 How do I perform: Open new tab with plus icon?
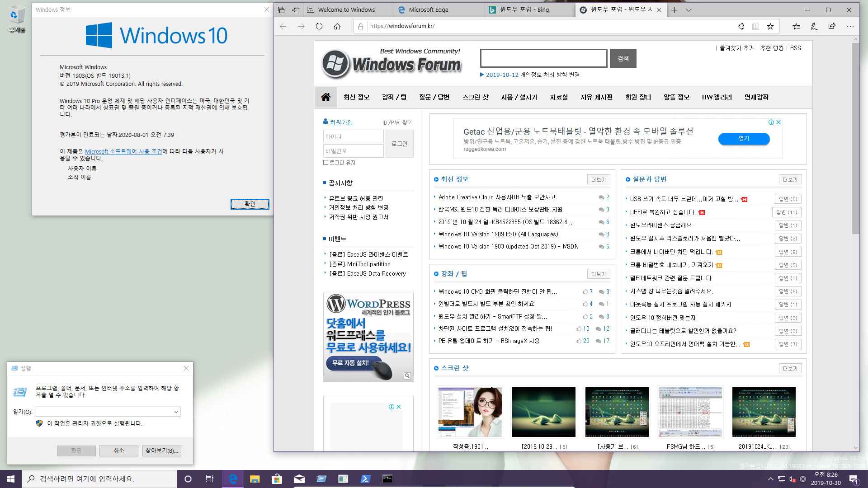click(674, 10)
